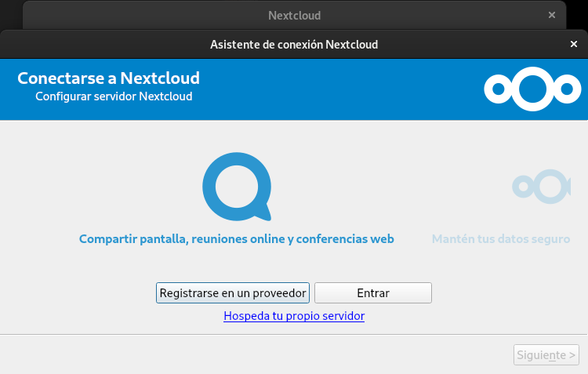Click "Registrarse en un proveedor" button

pos(233,292)
